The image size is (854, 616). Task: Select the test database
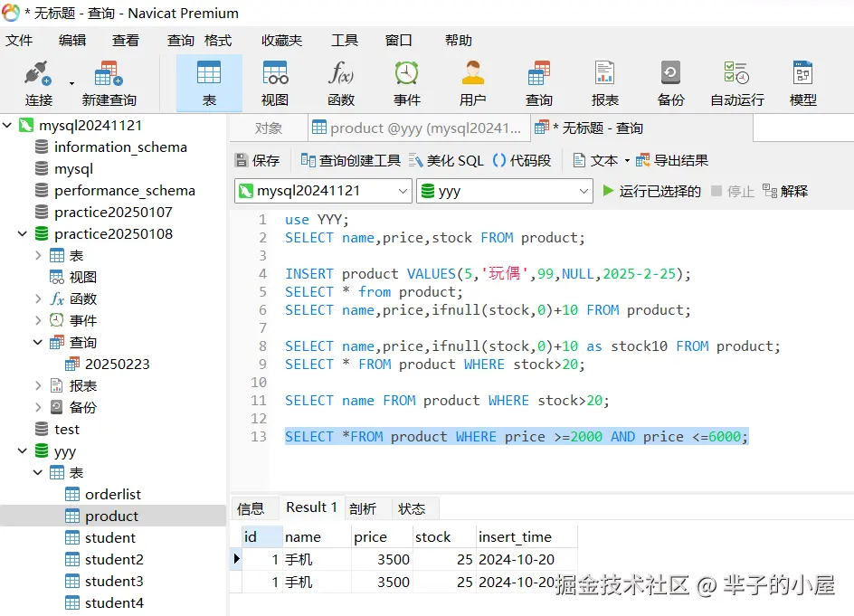pyautogui.click(x=66, y=429)
